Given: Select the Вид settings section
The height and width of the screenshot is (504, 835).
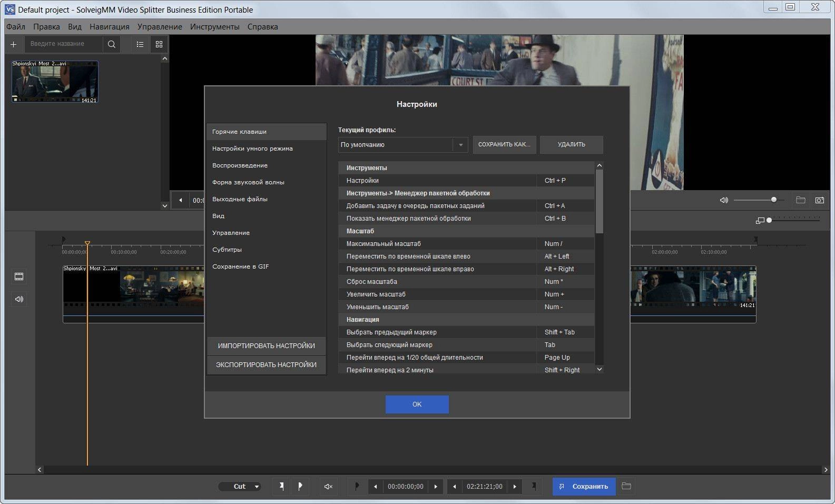Looking at the screenshot, I should tap(267, 216).
